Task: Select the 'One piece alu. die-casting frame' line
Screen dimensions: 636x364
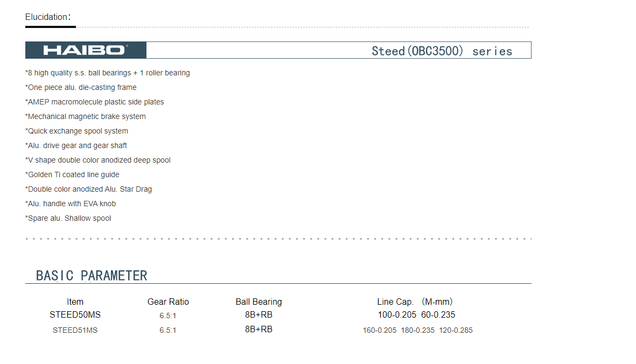Action: click(81, 88)
